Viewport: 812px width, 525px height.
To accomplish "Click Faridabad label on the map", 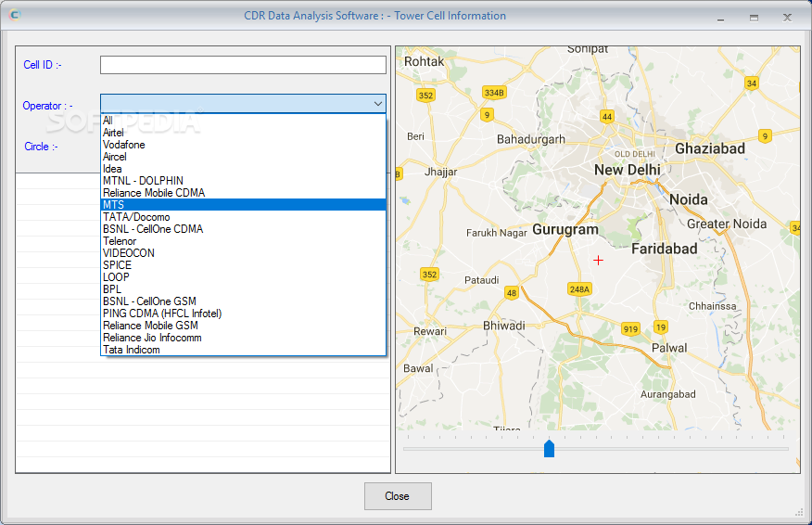I will pyautogui.click(x=665, y=249).
